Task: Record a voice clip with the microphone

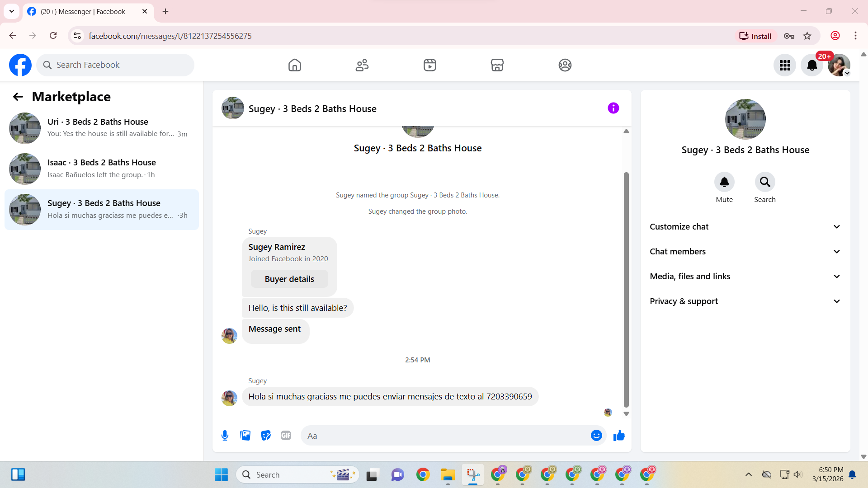Action: click(225, 436)
